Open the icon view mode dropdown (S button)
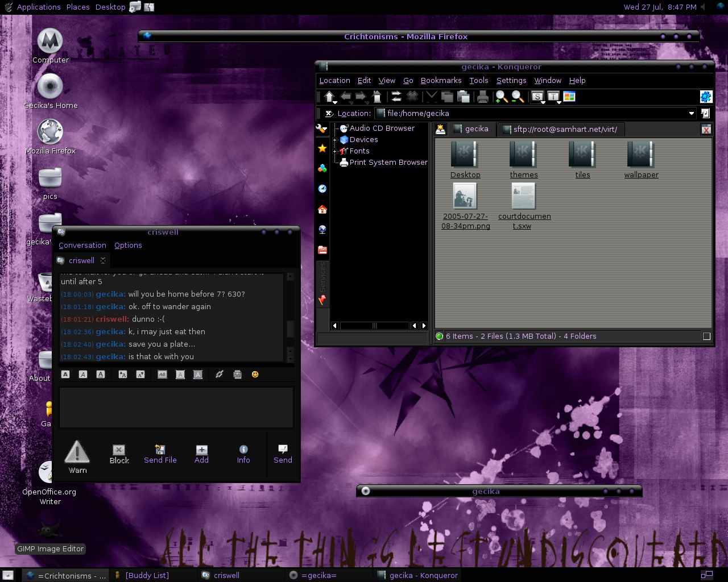 pyautogui.click(x=538, y=97)
